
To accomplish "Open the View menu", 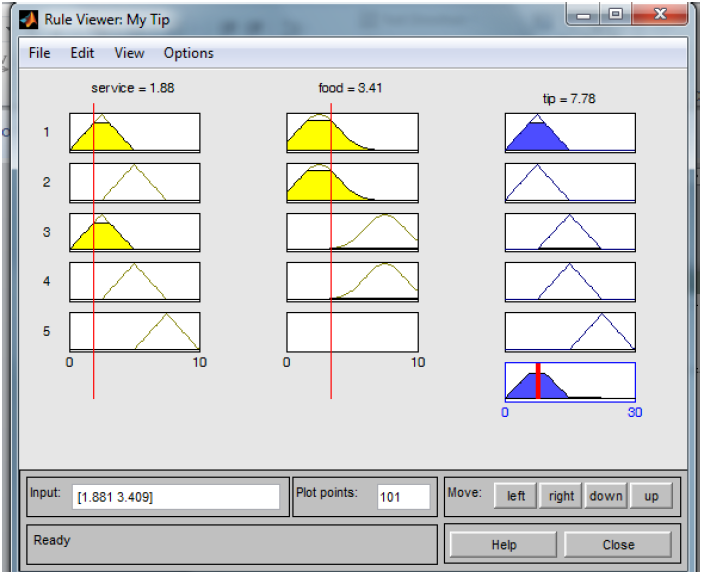I will 129,53.
